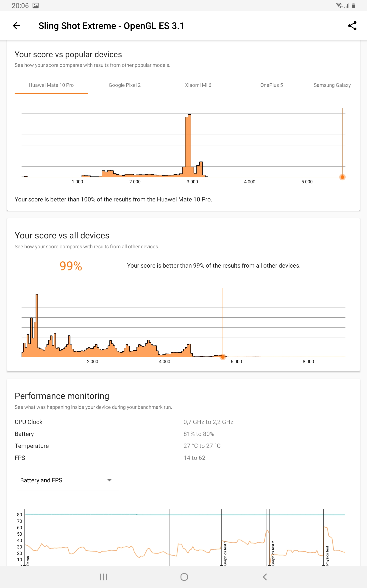Tap the share icon
367x588 pixels.
tap(352, 26)
